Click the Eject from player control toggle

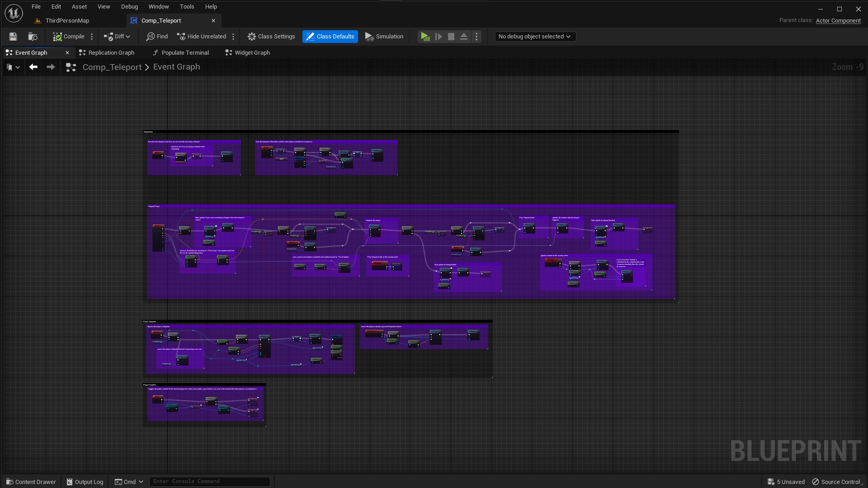(x=463, y=36)
